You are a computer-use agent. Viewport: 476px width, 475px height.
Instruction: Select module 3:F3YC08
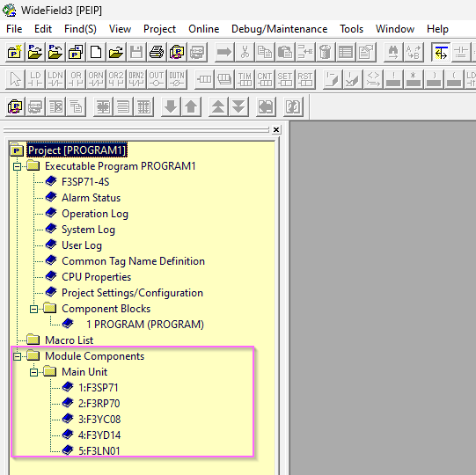coord(99,420)
